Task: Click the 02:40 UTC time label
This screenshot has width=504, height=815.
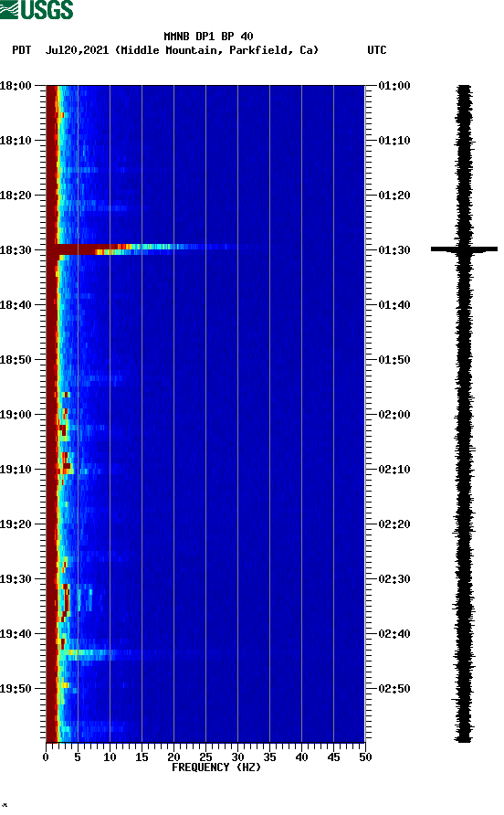Action: (x=394, y=633)
